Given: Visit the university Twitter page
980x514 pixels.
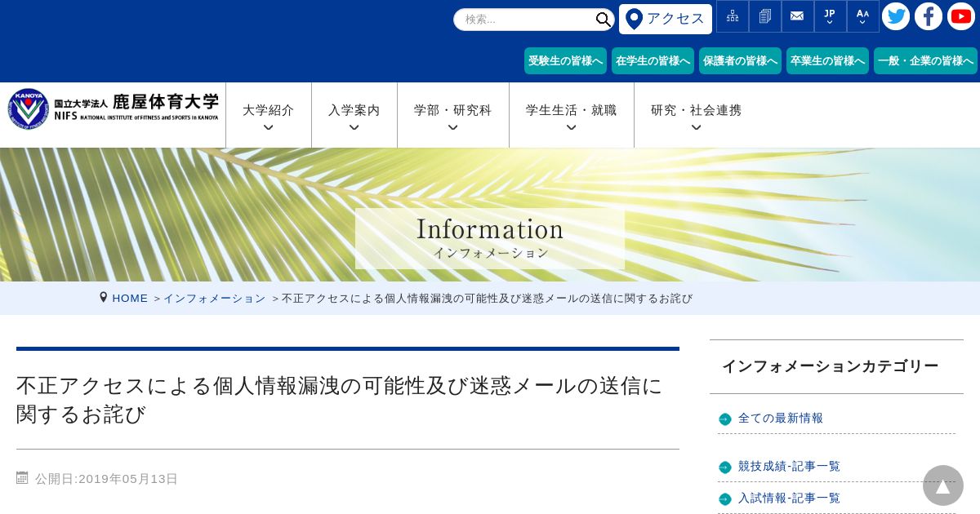Looking at the screenshot, I should pos(896,16).
